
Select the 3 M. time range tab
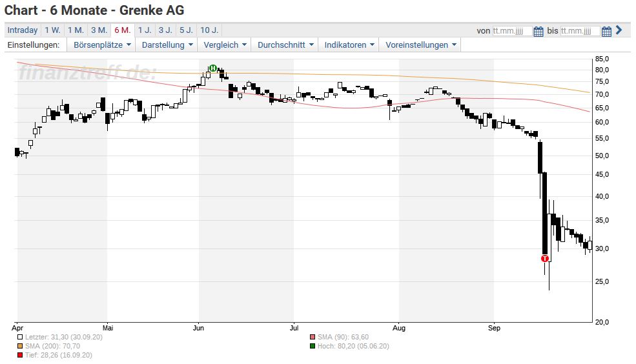pos(99,30)
